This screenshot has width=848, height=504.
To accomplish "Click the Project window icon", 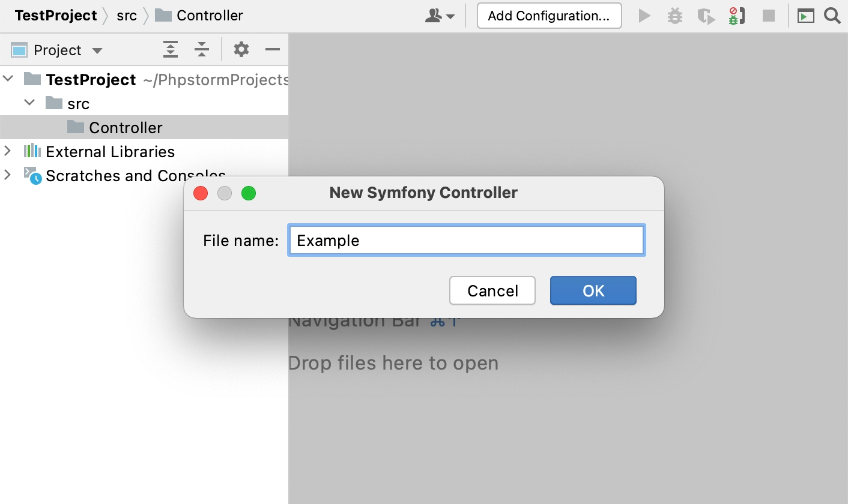I will click(19, 50).
